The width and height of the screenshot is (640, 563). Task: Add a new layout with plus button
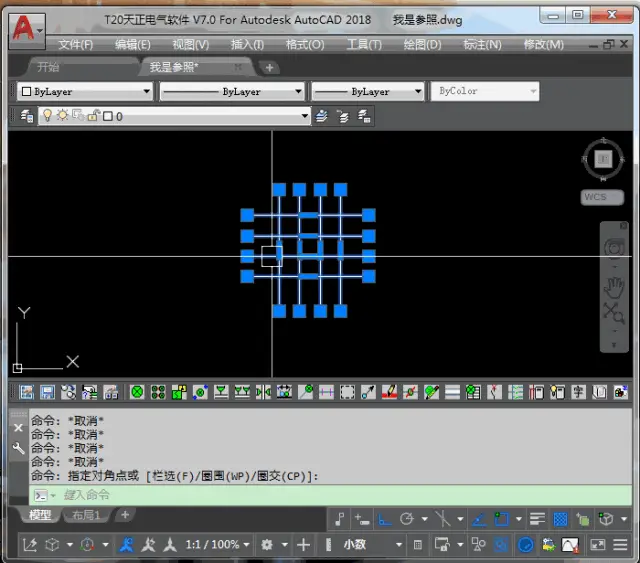125,515
